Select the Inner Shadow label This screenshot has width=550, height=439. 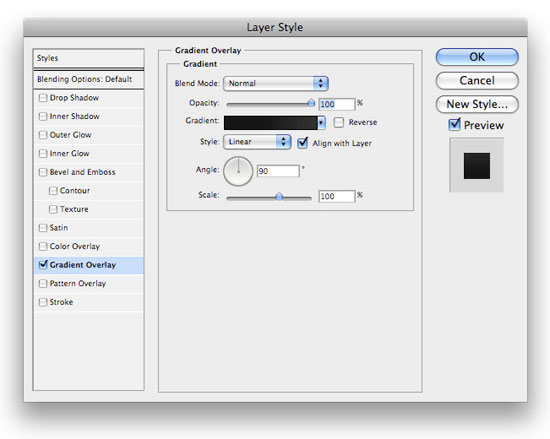click(74, 116)
